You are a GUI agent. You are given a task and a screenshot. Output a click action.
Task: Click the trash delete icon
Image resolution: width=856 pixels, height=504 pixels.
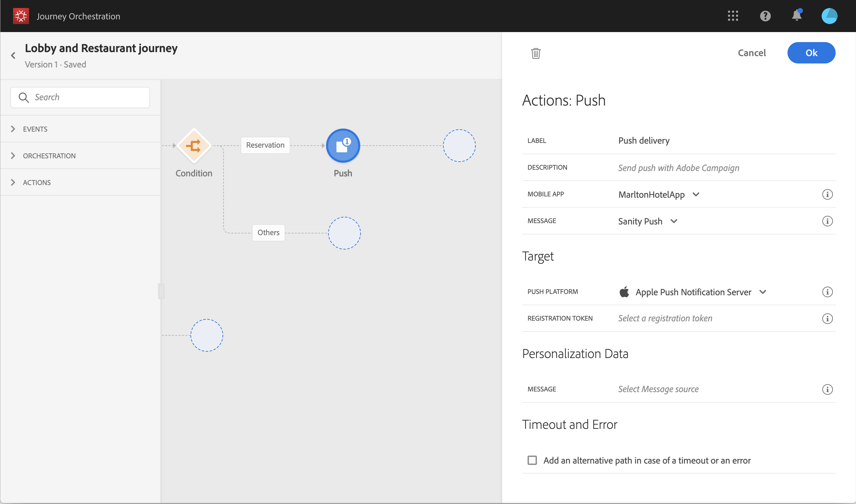[536, 53]
